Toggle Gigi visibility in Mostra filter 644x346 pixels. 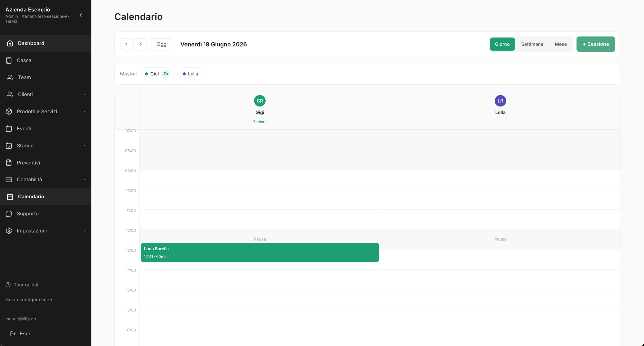coord(158,74)
